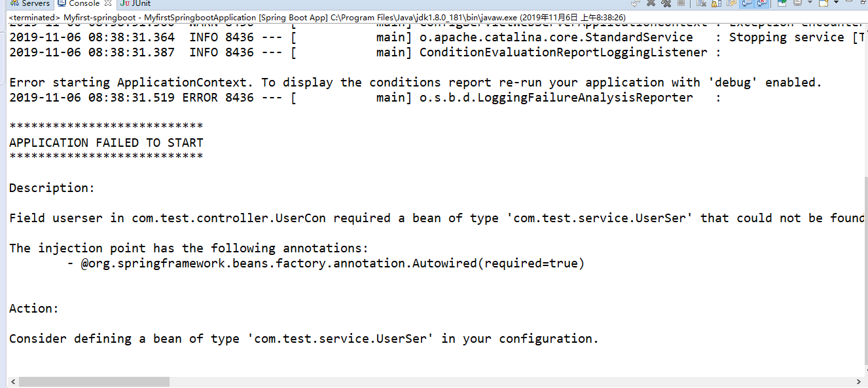The height and width of the screenshot is (388, 868).
Task: Toggle Scroll Lock padlock icon
Action: 716,3
